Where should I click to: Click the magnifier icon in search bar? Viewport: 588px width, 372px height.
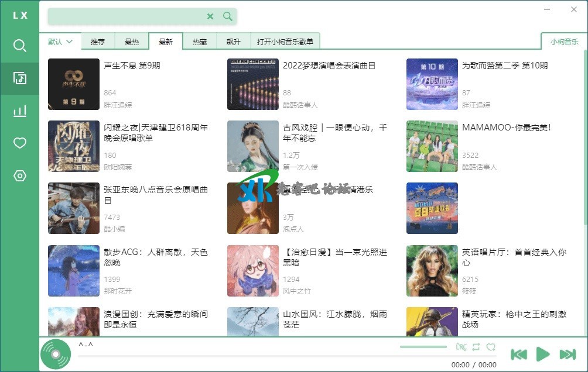pos(228,16)
